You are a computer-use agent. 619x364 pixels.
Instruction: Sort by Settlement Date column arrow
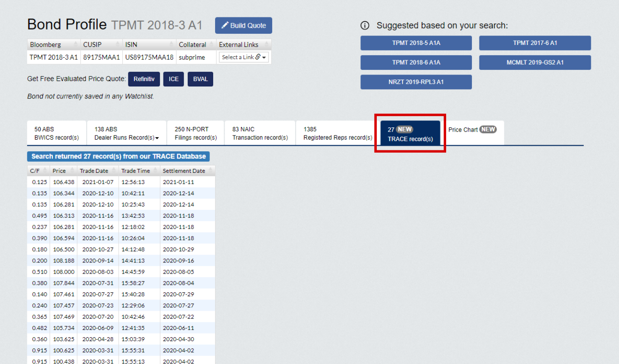click(x=210, y=171)
